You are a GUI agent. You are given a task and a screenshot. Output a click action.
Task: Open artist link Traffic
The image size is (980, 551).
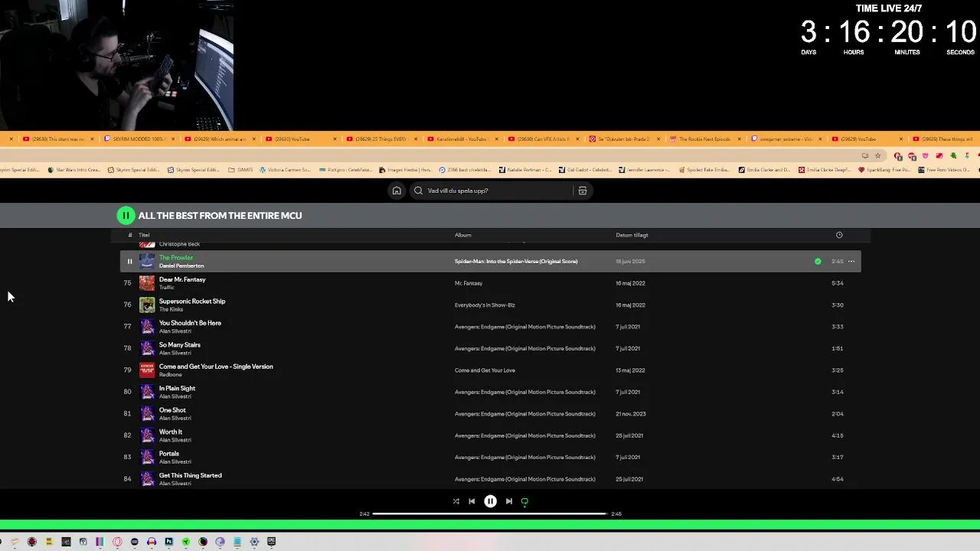[x=166, y=288]
